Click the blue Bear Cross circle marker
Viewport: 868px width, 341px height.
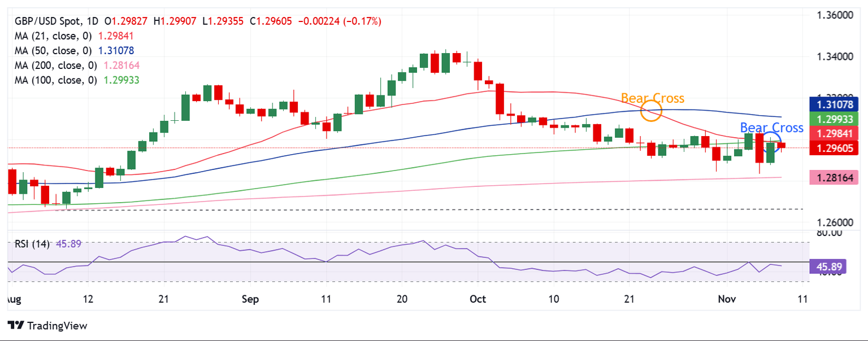coord(772,140)
